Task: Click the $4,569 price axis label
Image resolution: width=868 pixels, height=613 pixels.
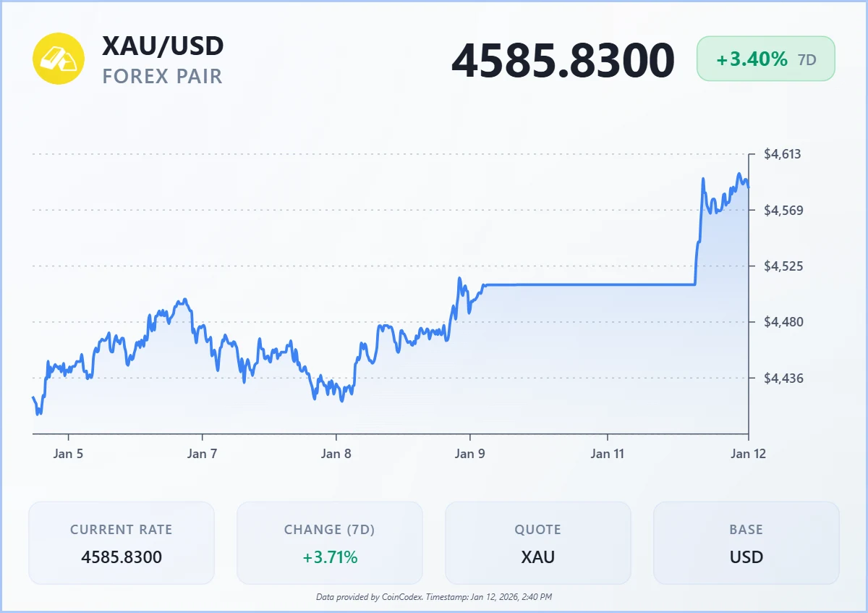Action: (x=783, y=211)
